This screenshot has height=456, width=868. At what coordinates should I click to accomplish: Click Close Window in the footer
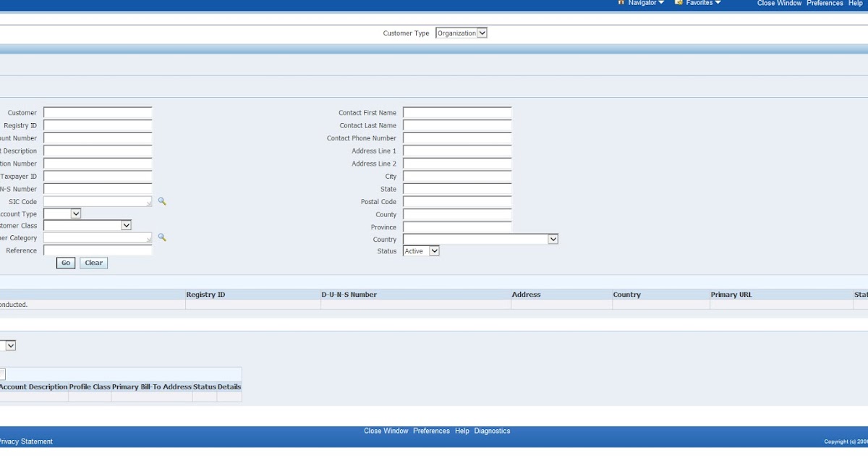click(386, 431)
